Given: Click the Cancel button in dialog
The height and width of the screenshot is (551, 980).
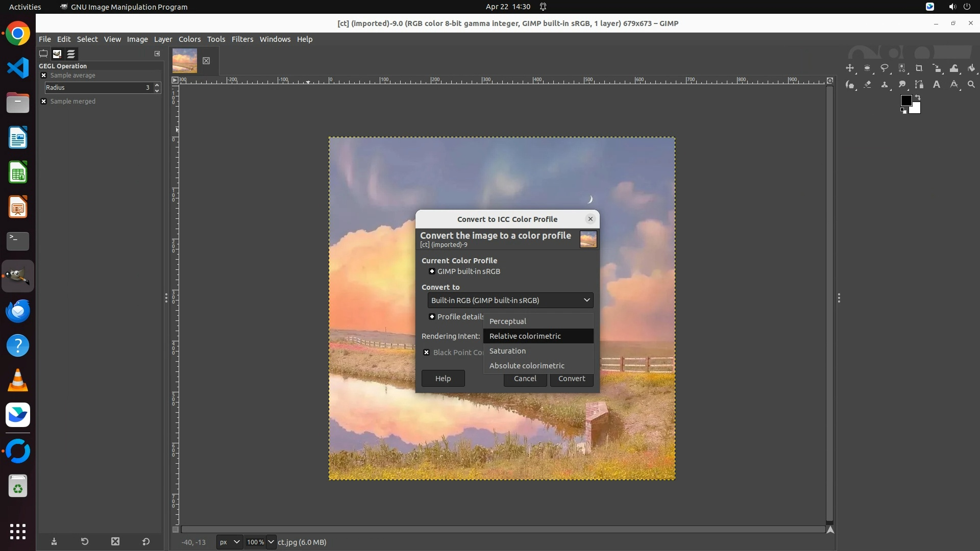Looking at the screenshot, I should (525, 379).
